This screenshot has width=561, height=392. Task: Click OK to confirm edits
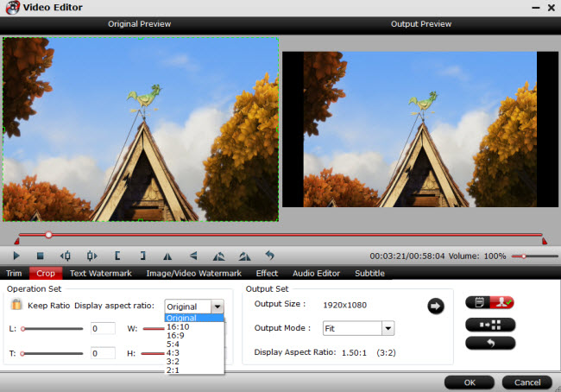coord(470,383)
